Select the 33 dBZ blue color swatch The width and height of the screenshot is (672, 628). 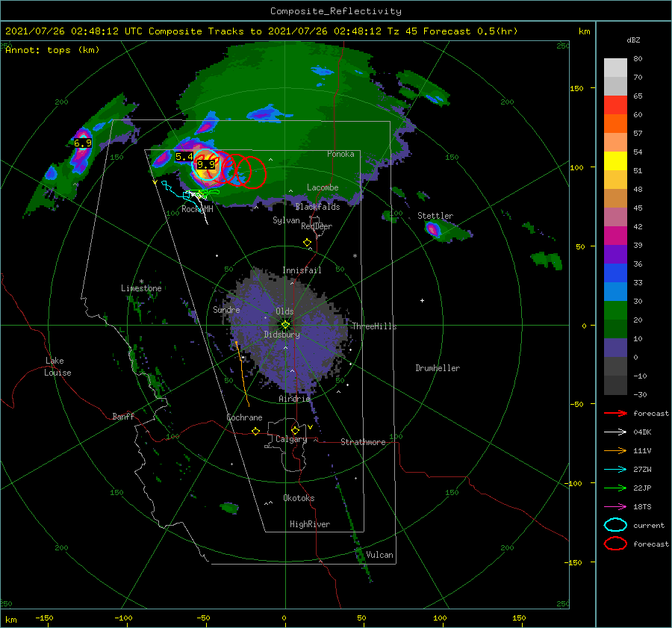click(x=615, y=273)
